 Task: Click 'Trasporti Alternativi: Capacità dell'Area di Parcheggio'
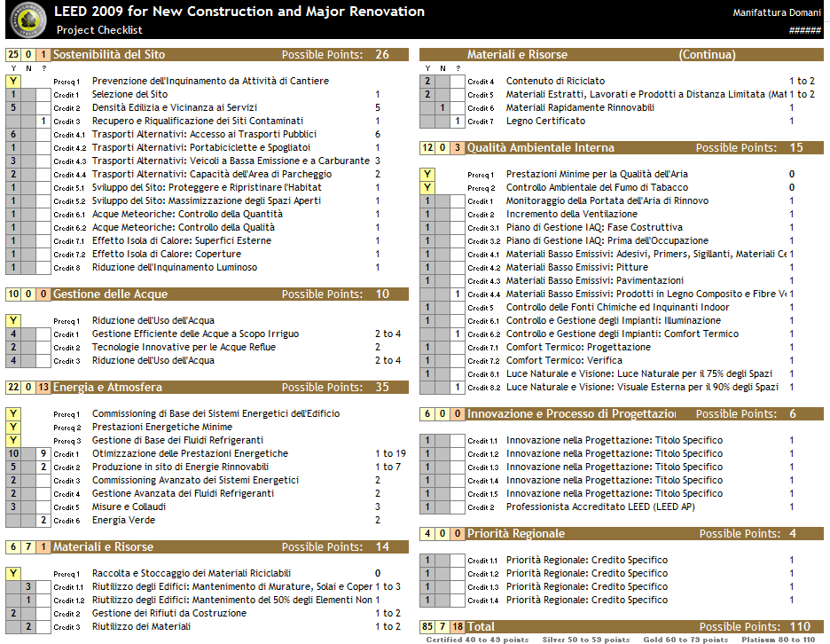pyautogui.click(x=212, y=174)
